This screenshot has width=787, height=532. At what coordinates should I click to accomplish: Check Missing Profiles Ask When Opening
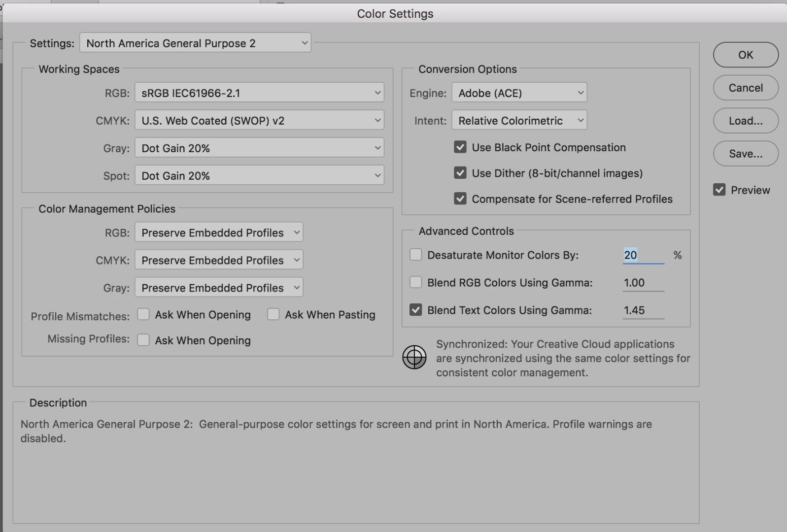click(143, 340)
